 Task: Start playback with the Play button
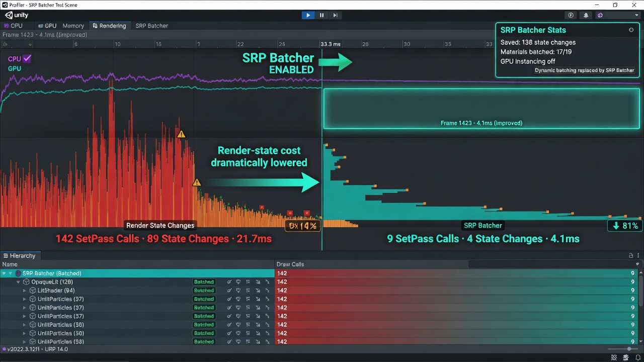click(x=308, y=15)
